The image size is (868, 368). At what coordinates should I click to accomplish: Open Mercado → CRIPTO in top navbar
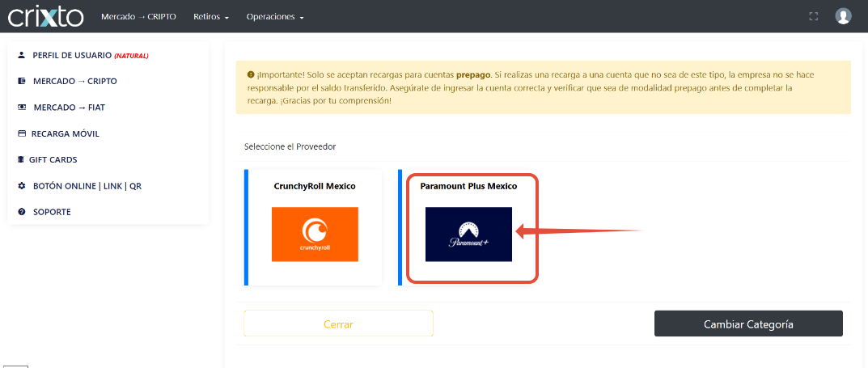[x=138, y=17]
